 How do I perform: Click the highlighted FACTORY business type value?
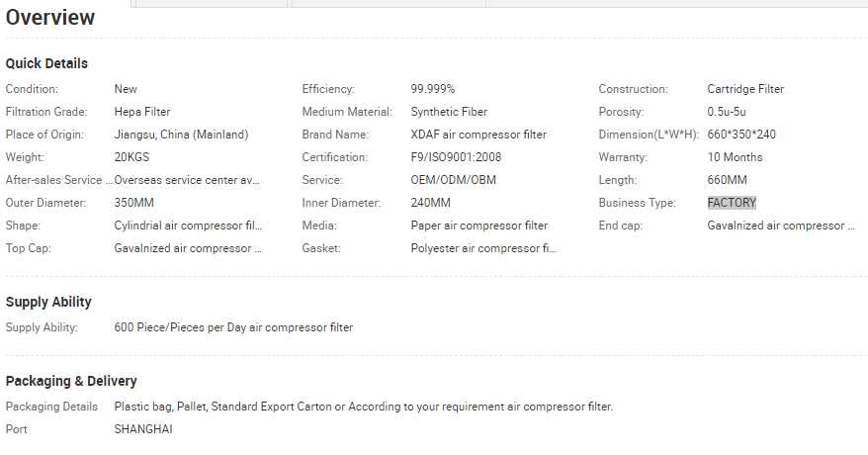(732, 203)
